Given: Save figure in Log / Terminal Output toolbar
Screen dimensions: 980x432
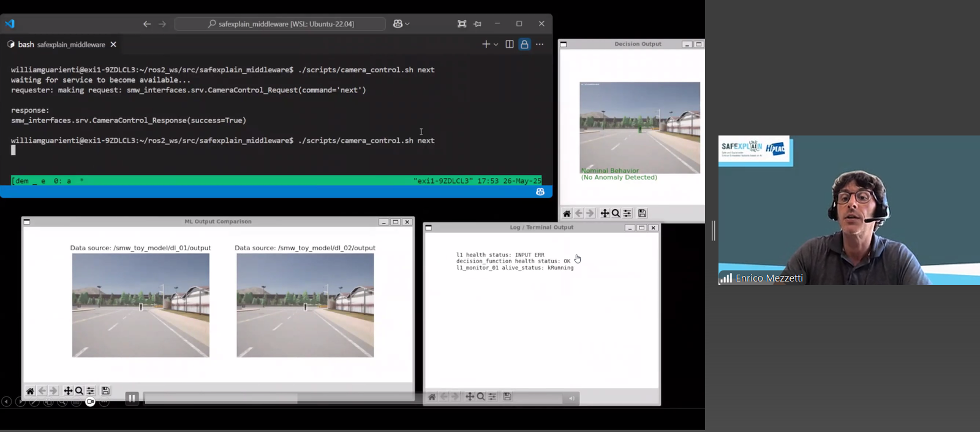Looking at the screenshot, I should [x=507, y=397].
